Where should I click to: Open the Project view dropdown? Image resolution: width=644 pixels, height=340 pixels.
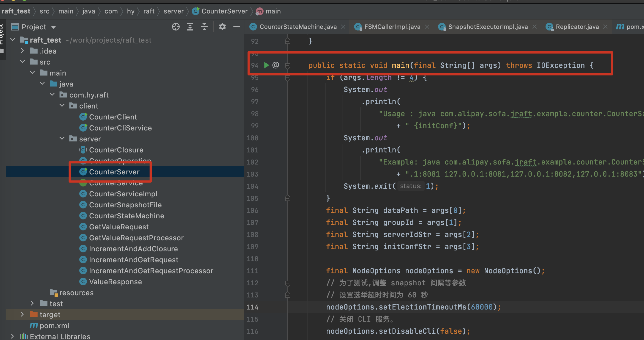click(x=53, y=27)
